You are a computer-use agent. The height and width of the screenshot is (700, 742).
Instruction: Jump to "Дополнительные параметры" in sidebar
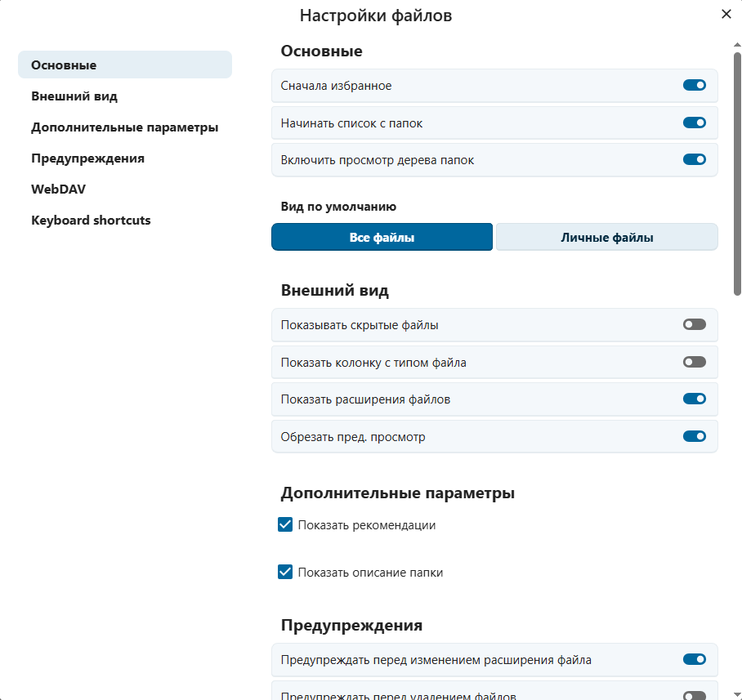point(124,127)
